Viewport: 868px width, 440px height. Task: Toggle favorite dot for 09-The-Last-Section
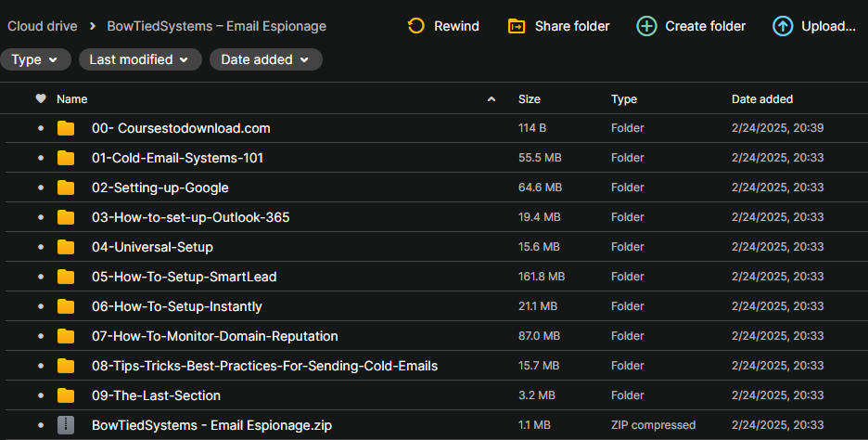[x=41, y=395]
